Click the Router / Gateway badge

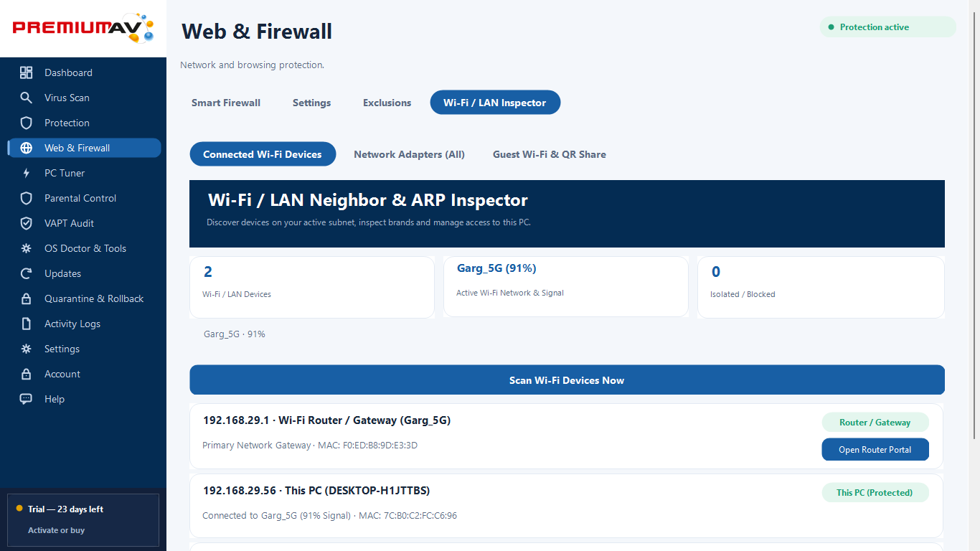875,423
